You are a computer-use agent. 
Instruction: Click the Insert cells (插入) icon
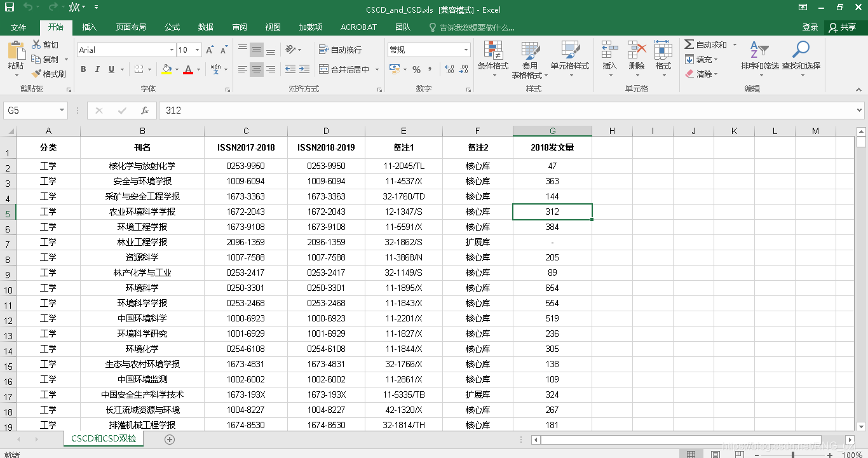point(610,50)
